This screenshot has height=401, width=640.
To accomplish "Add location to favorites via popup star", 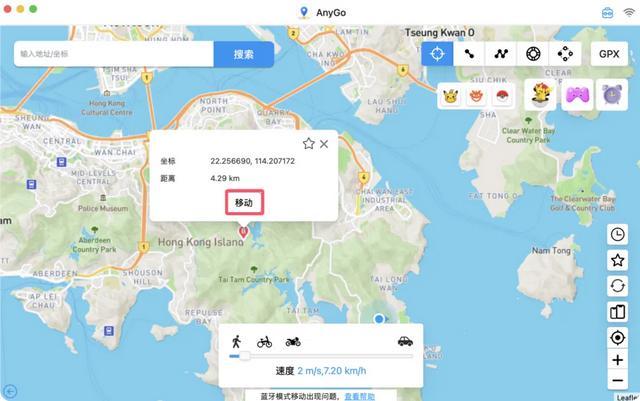I will click(x=309, y=144).
